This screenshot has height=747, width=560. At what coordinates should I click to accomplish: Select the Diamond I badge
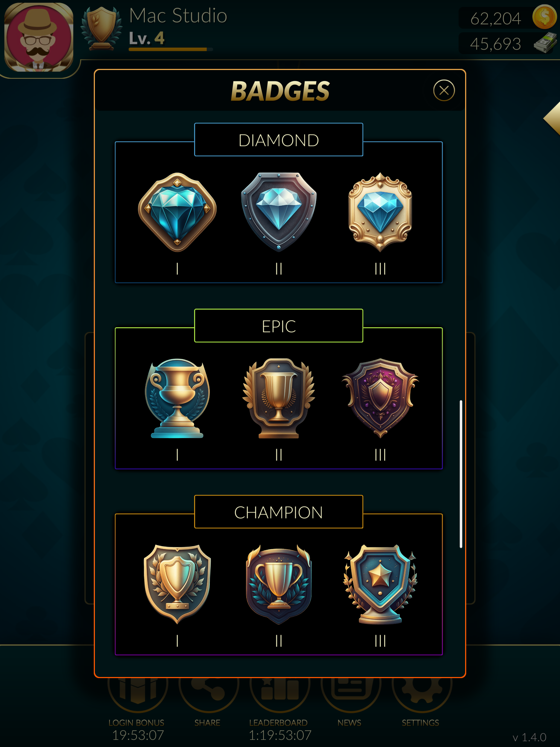pos(177,212)
